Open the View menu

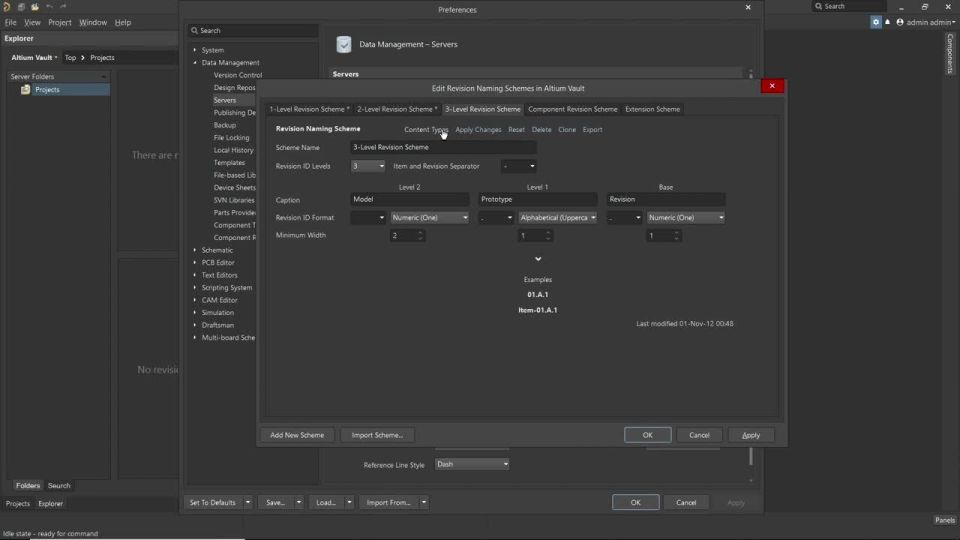pyautogui.click(x=32, y=22)
